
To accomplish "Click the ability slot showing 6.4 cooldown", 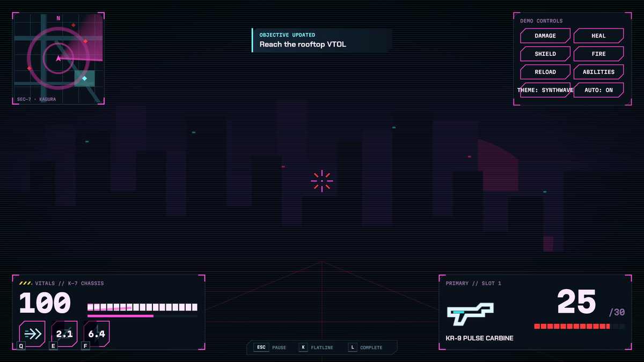I will 97,334.
